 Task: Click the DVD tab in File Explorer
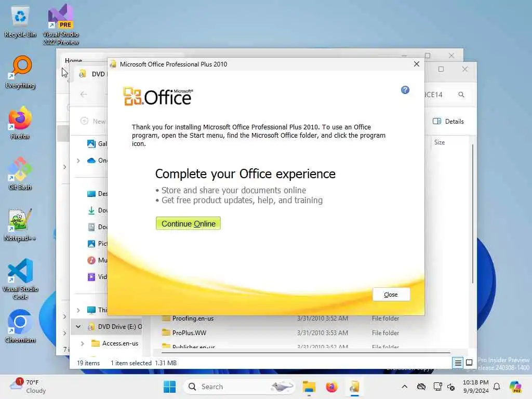92,74
